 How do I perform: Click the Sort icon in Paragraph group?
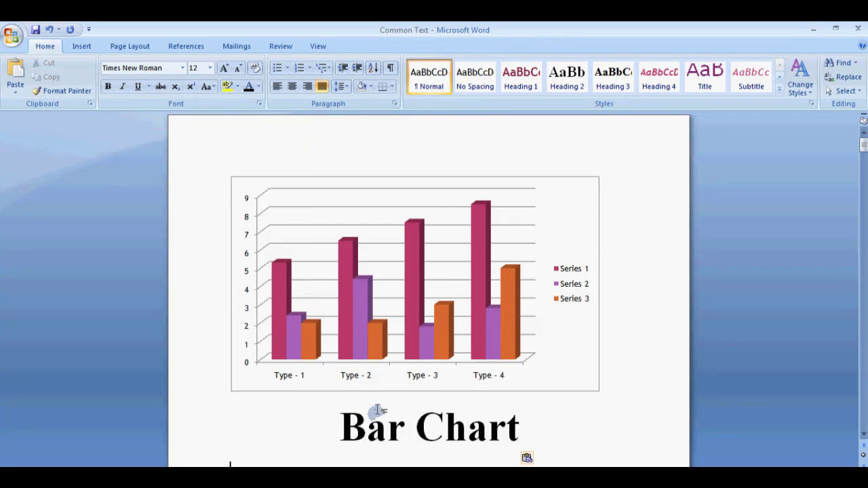tap(374, 68)
